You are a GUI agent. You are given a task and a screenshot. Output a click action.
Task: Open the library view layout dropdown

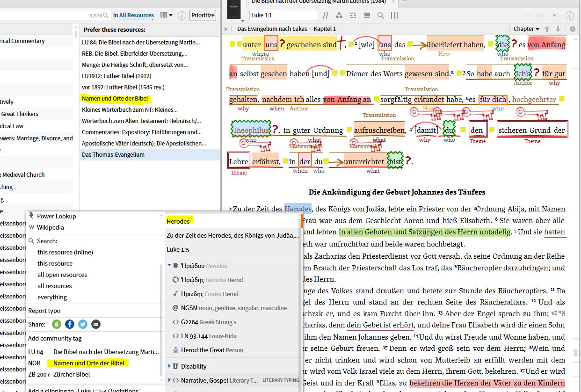[x=166, y=15]
